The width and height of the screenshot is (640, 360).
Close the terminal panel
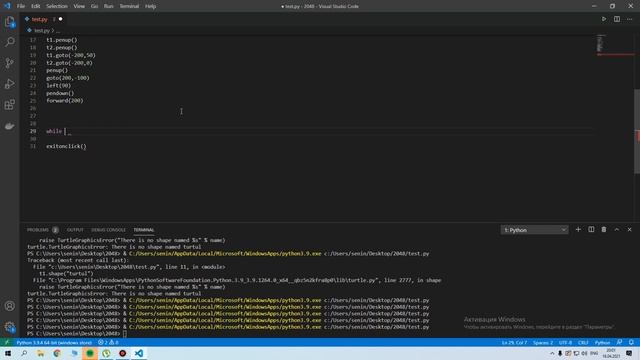(x=629, y=230)
